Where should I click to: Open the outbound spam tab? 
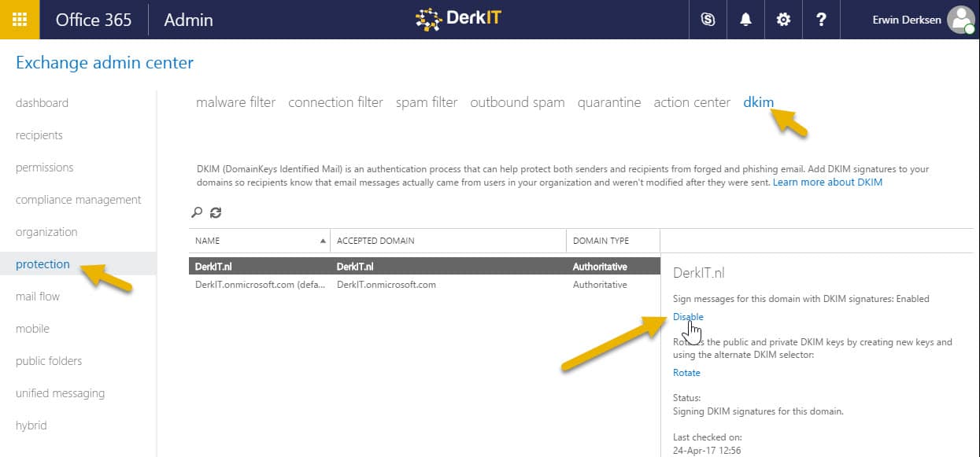pos(517,102)
